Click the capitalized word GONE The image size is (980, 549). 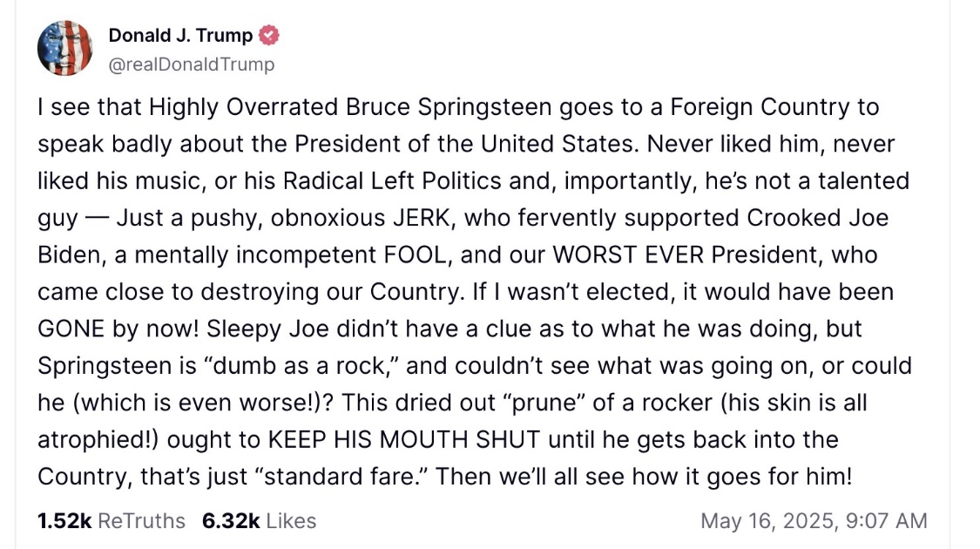(x=70, y=329)
